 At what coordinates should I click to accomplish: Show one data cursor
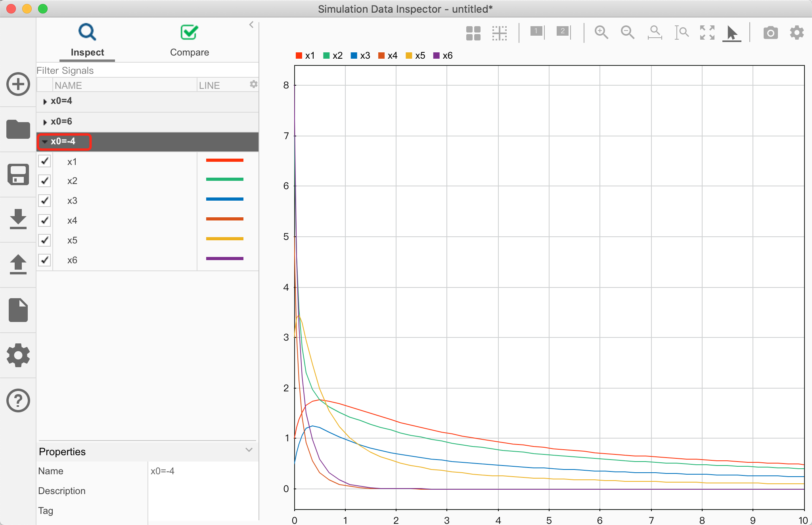pos(536,32)
